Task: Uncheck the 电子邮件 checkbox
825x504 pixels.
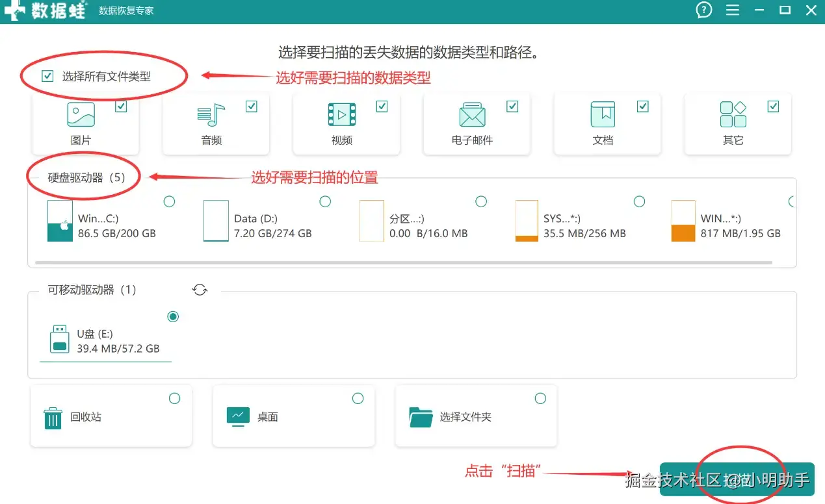Action: 512,107
